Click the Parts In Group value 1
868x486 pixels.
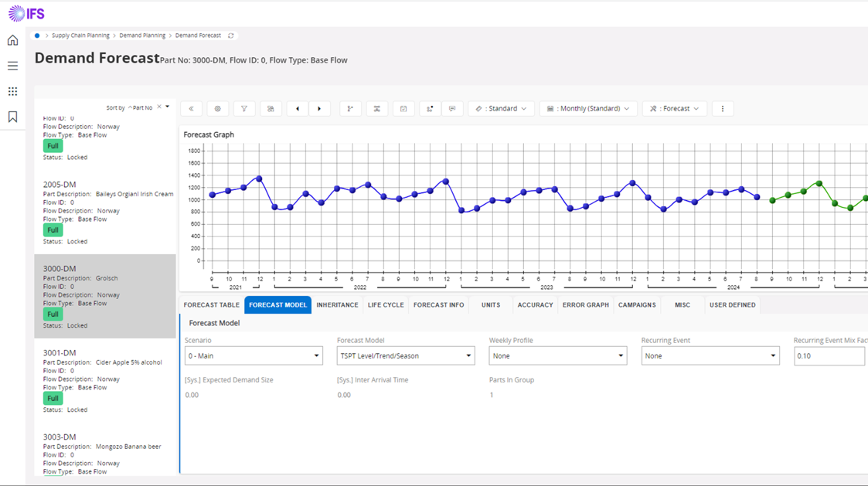point(491,396)
